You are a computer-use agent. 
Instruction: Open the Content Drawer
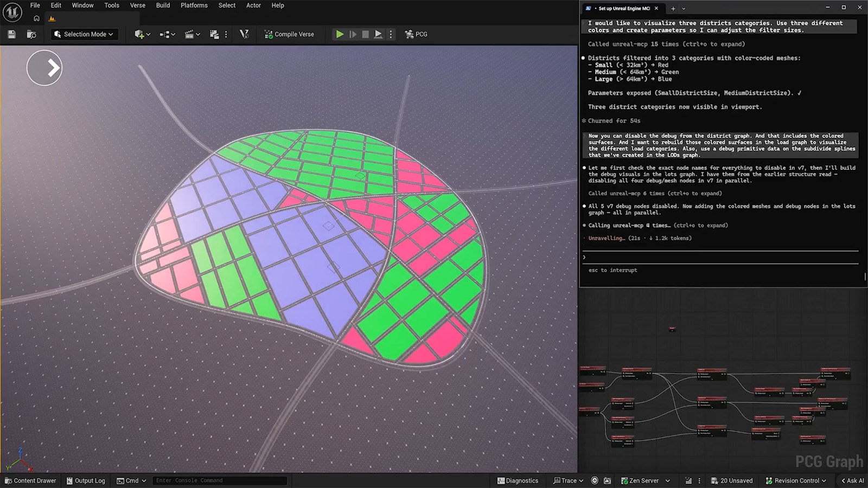(30, 480)
